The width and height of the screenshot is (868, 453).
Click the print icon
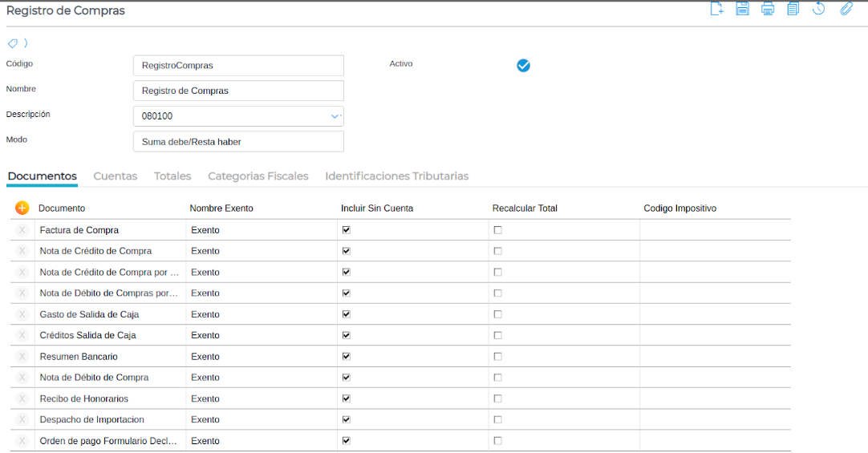click(768, 9)
